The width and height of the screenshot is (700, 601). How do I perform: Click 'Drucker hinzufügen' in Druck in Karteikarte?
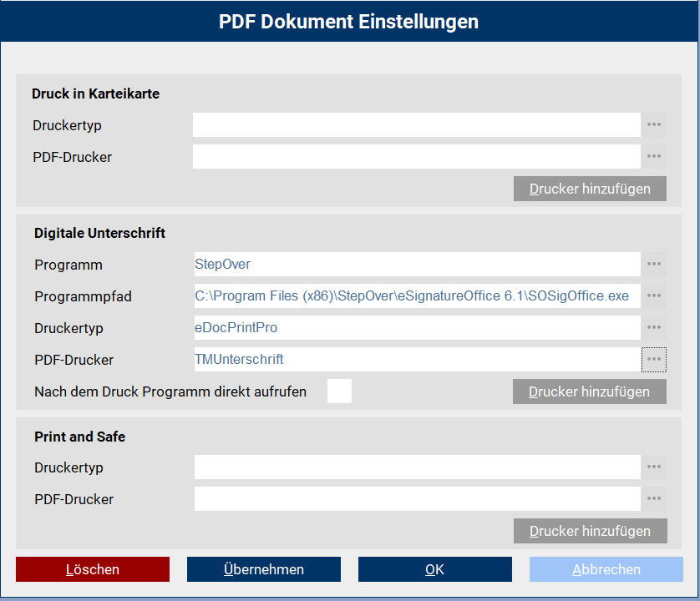[x=590, y=189]
